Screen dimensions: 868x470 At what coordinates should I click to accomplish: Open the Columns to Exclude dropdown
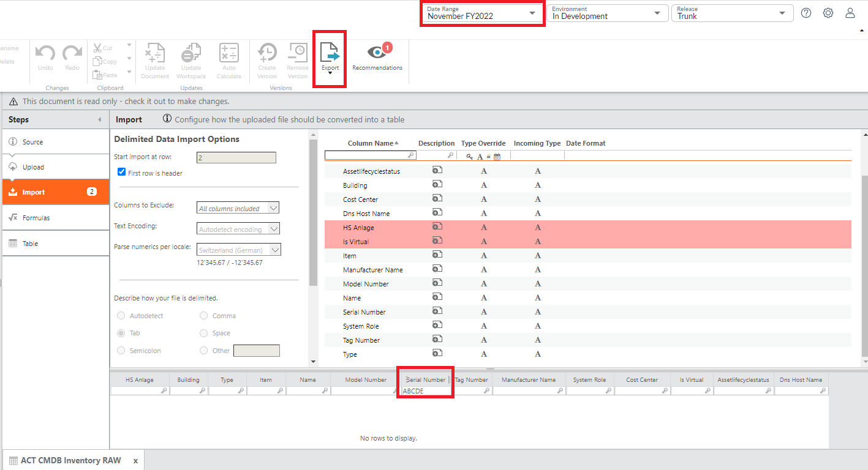click(x=238, y=208)
